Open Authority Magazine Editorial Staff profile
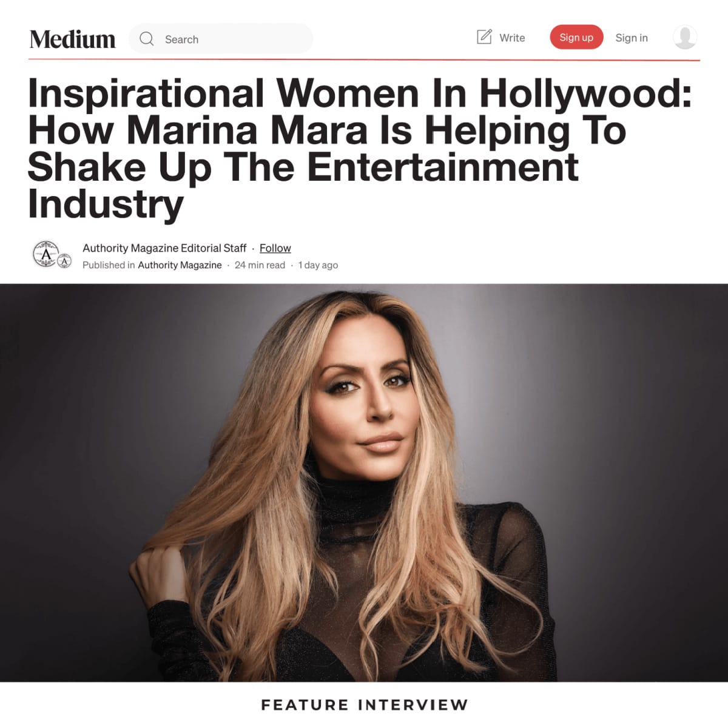728x728 pixels. [x=164, y=248]
